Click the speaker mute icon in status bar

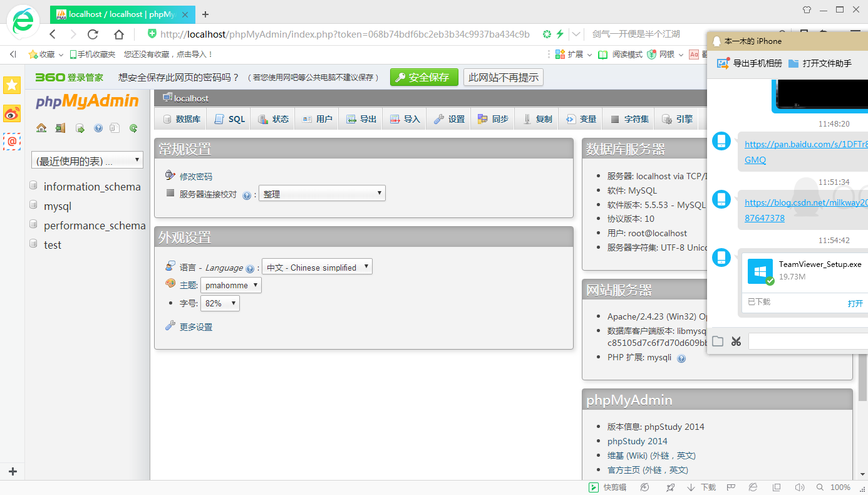[799, 487]
